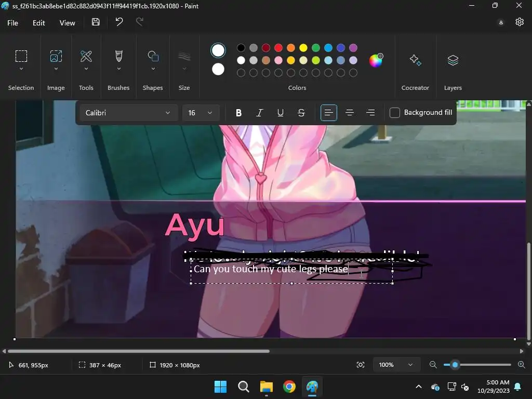This screenshot has width=532, height=399.
Task: Open the notifications bell
Action: [x=518, y=387]
